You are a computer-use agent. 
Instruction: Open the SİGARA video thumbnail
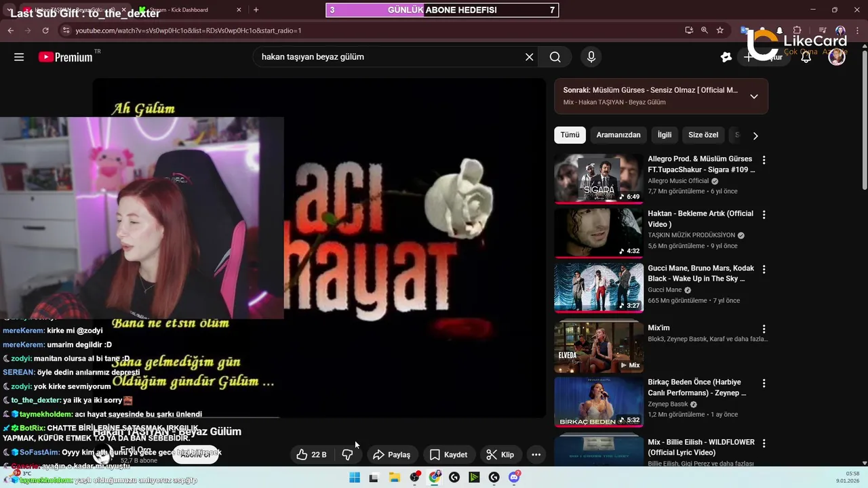(x=599, y=178)
